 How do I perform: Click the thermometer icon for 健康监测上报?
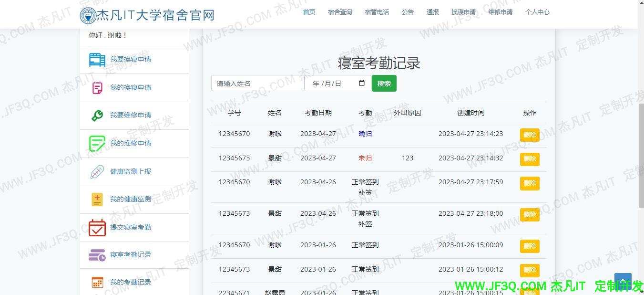[97, 172]
